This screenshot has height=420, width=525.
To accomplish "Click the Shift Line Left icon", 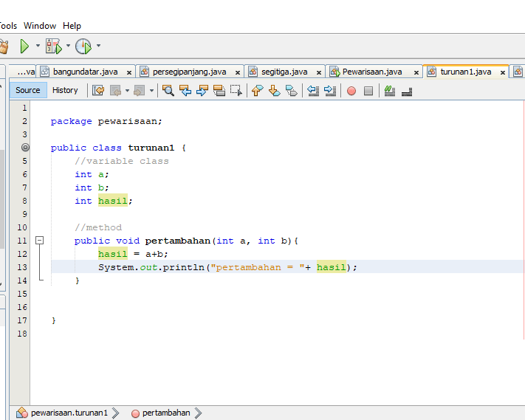I will [313, 91].
